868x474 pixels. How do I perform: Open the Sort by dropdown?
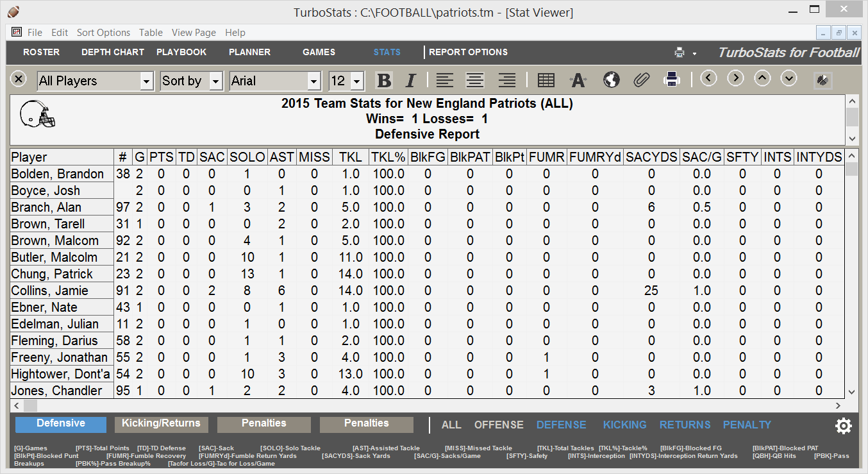pyautogui.click(x=215, y=81)
